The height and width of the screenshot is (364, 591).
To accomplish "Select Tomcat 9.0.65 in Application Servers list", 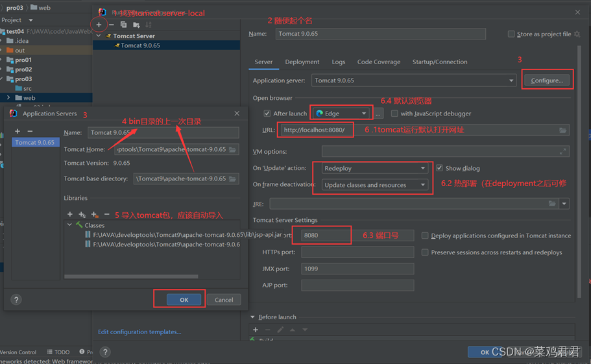I will click(36, 143).
